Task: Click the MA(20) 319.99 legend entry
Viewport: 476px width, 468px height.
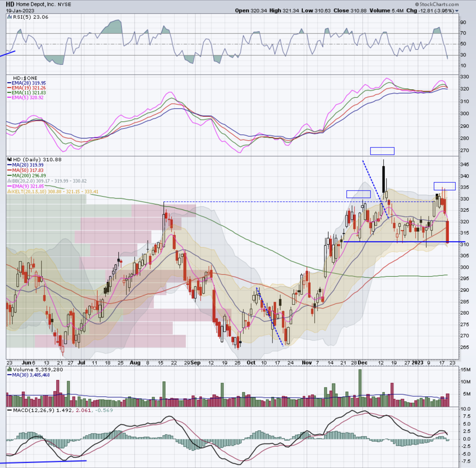Action: click(x=28, y=165)
